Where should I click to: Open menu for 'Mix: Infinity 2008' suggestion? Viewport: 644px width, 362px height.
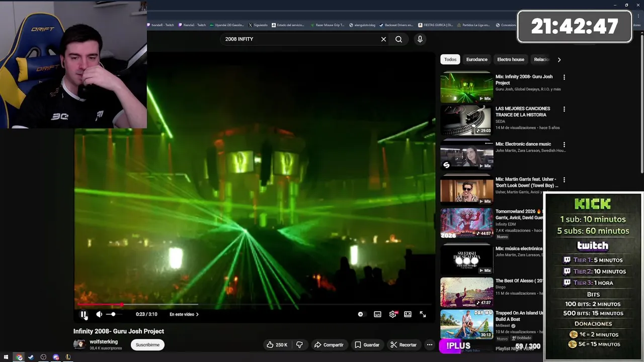[x=564, y=77]
